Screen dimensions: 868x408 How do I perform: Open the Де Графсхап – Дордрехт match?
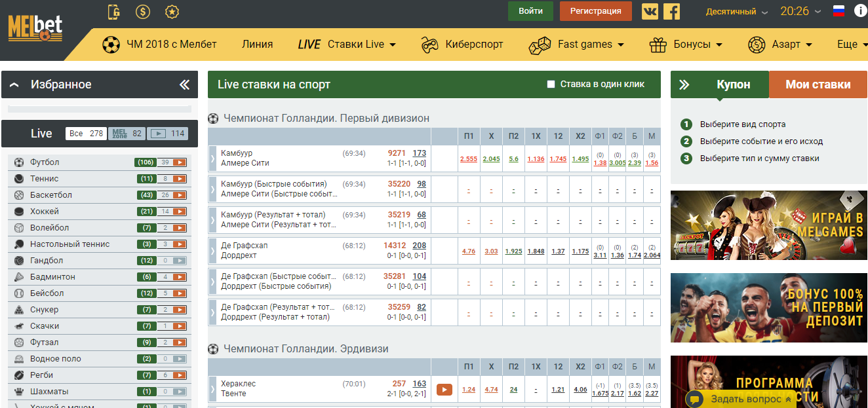coord(245,251)
